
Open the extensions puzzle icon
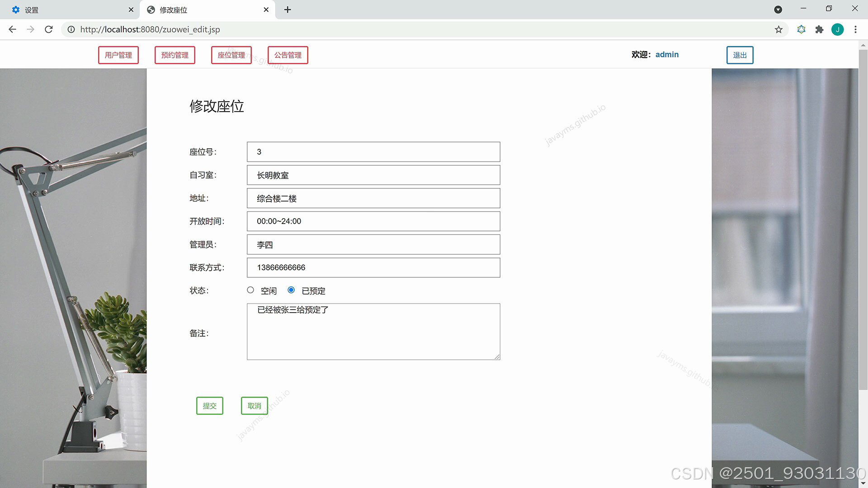pos(819,29)
